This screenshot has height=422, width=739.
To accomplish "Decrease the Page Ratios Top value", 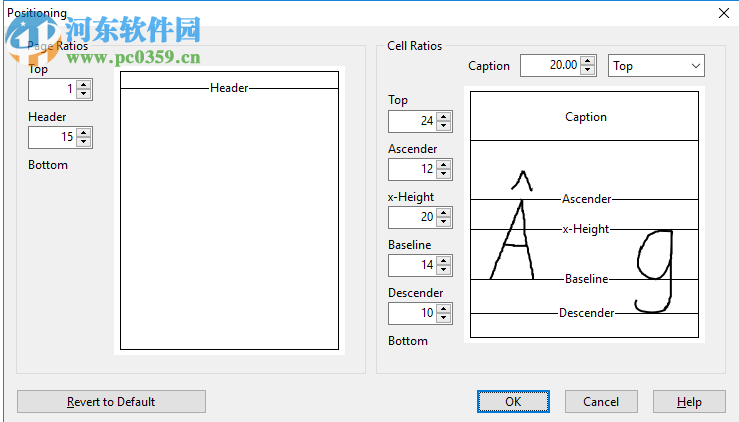I will [83, 93].
